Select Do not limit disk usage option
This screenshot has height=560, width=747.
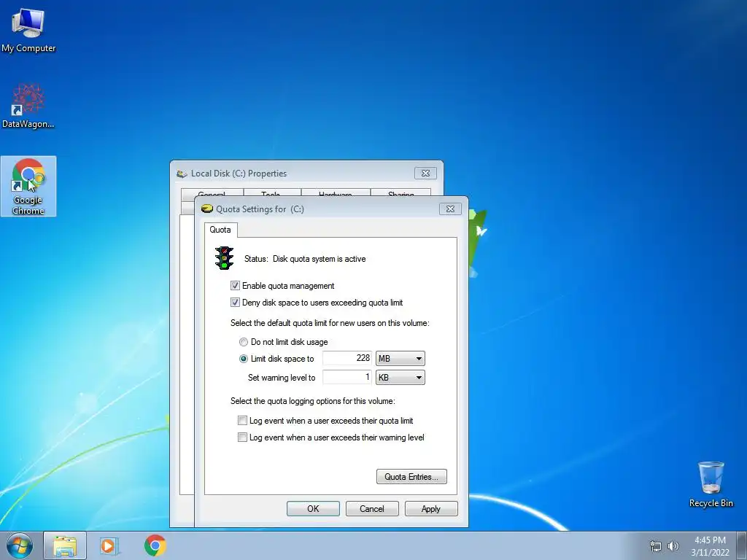(244, 342)
